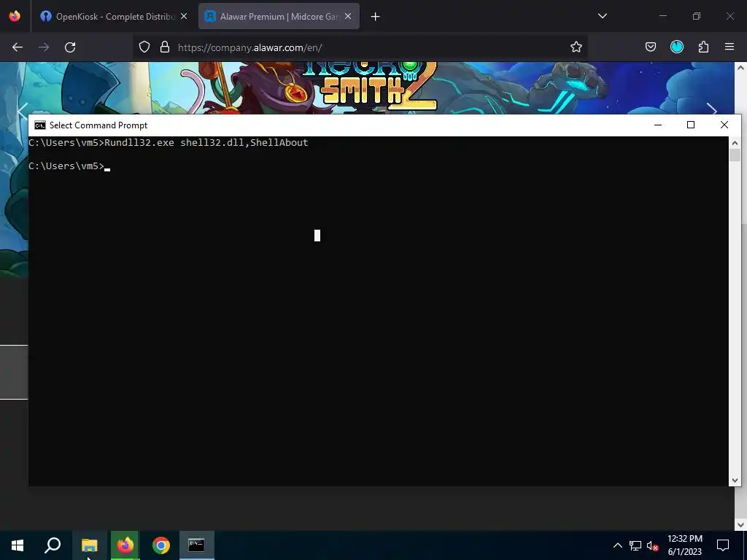The width and height of the screenshot is (747, 560).
Task: Open a new browser tab
Action: (376, 17)
